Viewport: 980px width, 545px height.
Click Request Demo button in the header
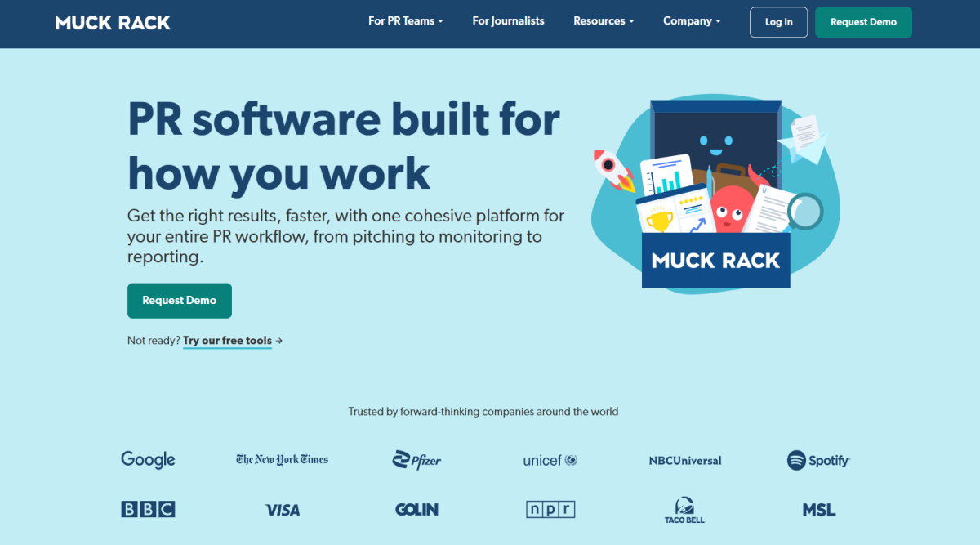[863, 22]
